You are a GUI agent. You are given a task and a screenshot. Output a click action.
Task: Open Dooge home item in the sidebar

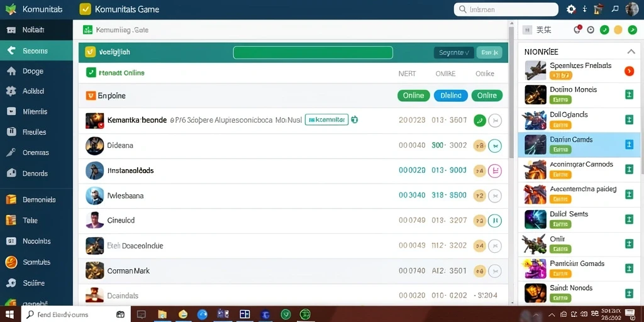[36, 72]
